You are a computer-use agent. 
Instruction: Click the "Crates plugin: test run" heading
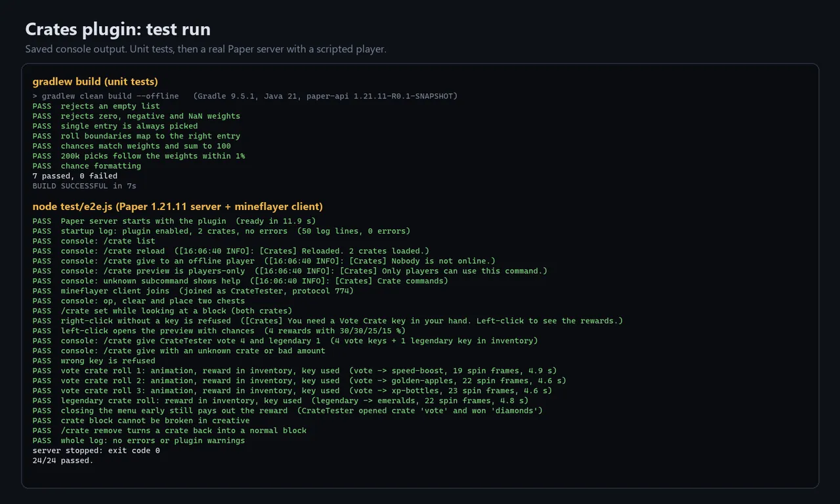point(118,30)
